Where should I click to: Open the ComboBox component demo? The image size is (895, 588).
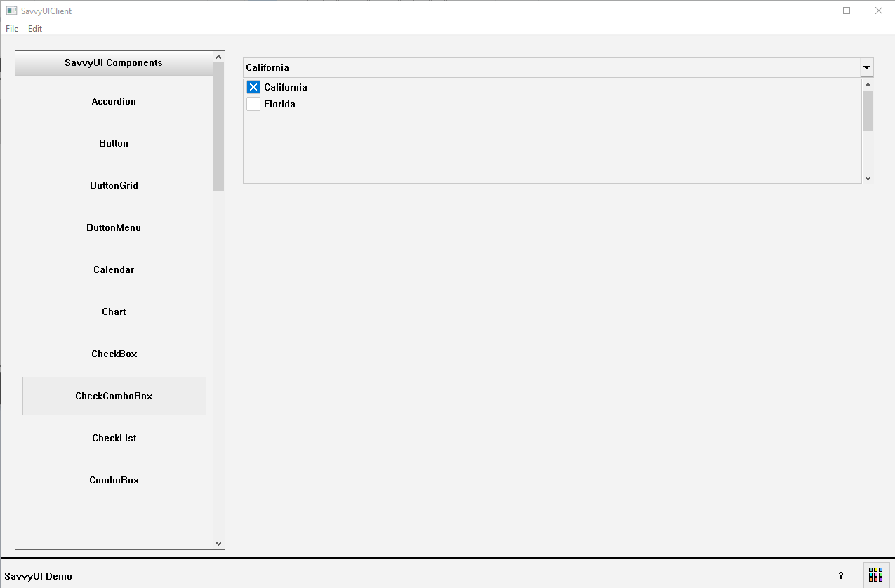114,481
